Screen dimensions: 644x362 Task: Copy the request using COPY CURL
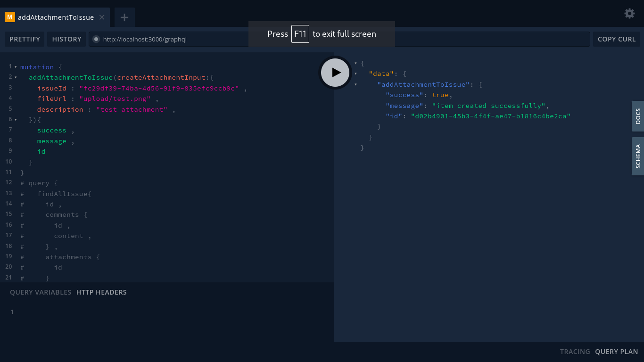click(616, 39)
